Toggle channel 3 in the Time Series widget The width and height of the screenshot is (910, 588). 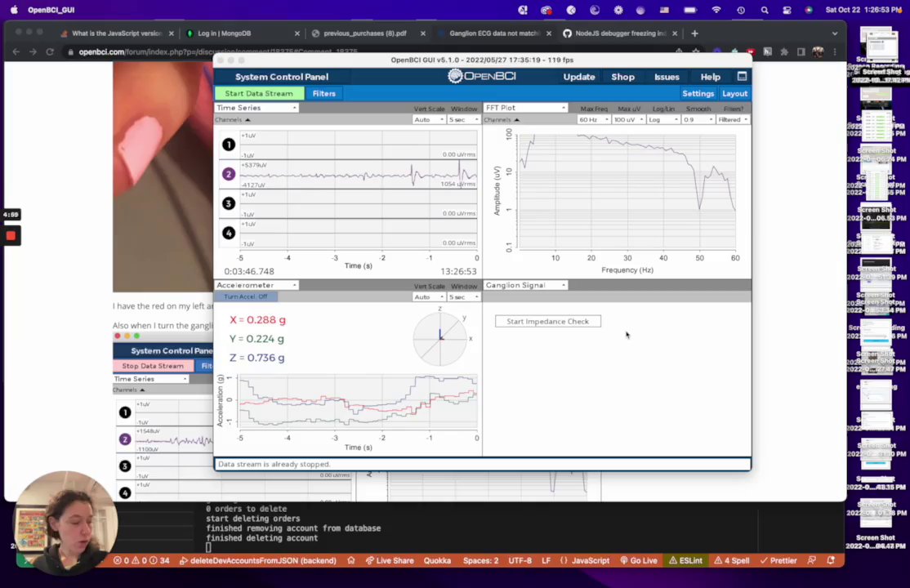pos(229,203)
